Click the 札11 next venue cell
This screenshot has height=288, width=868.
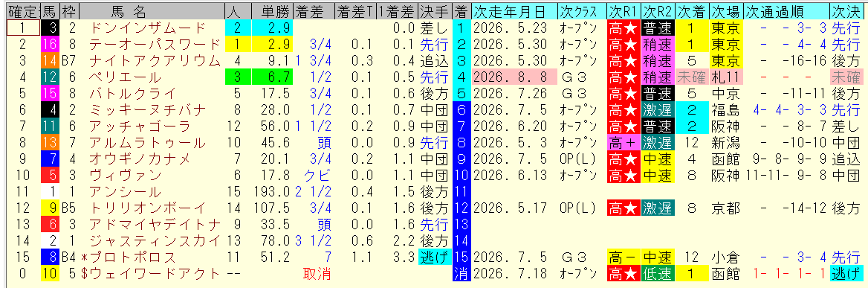(725, 77)
